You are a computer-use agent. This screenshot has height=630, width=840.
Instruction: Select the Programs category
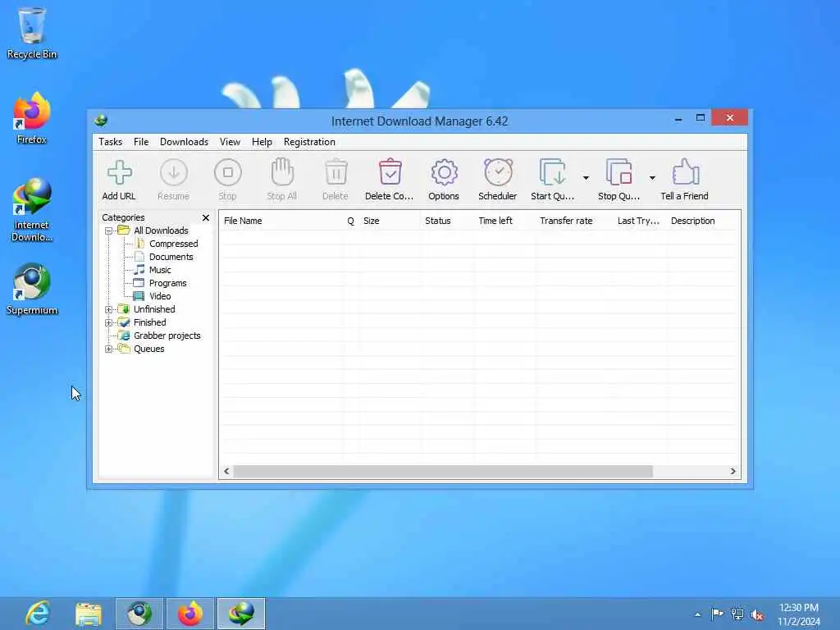tap(167, 283)
